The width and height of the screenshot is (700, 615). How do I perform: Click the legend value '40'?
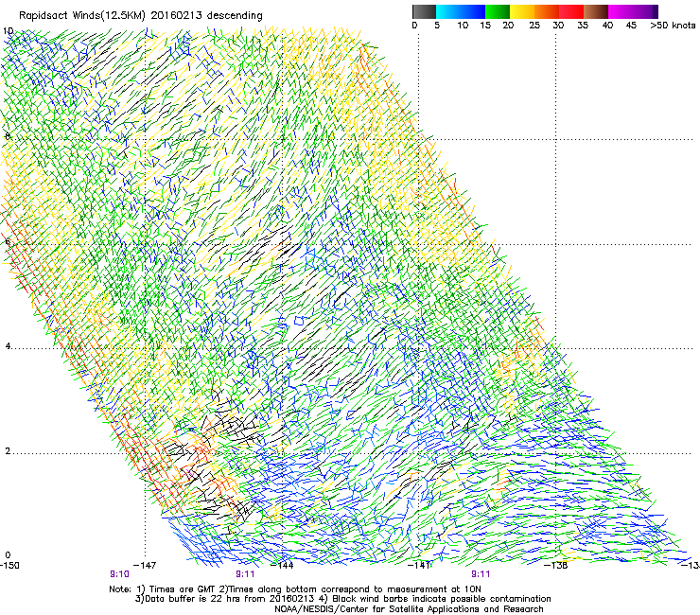point(607,26)
